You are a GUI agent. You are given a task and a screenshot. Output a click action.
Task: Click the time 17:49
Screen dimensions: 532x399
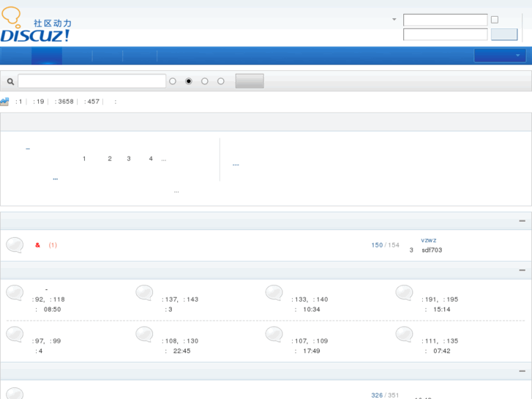point(312,351)
